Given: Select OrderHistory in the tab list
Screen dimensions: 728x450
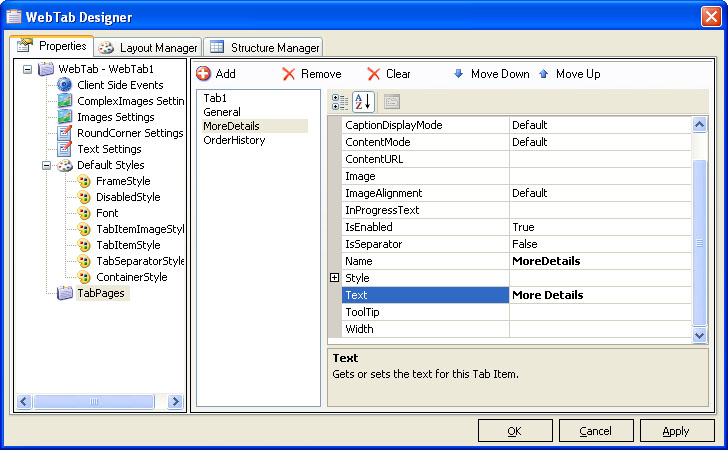Looking at the screenshot, I should 234,140.
